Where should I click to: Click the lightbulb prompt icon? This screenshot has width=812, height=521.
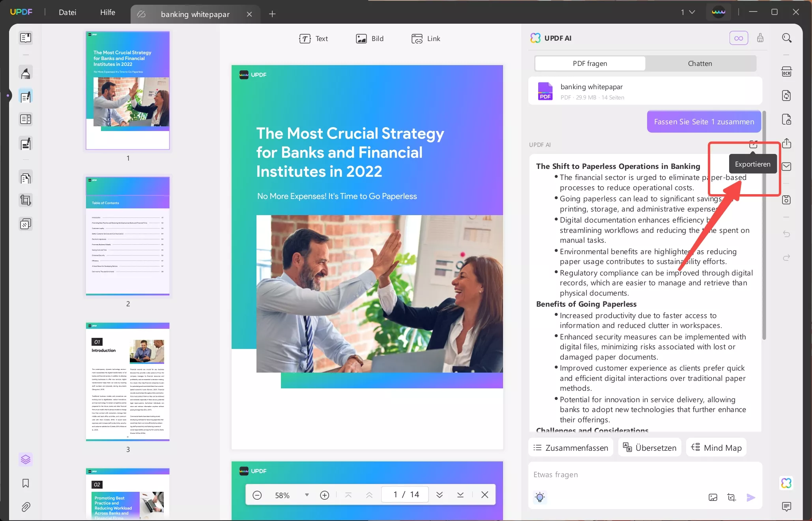[540, 497]
